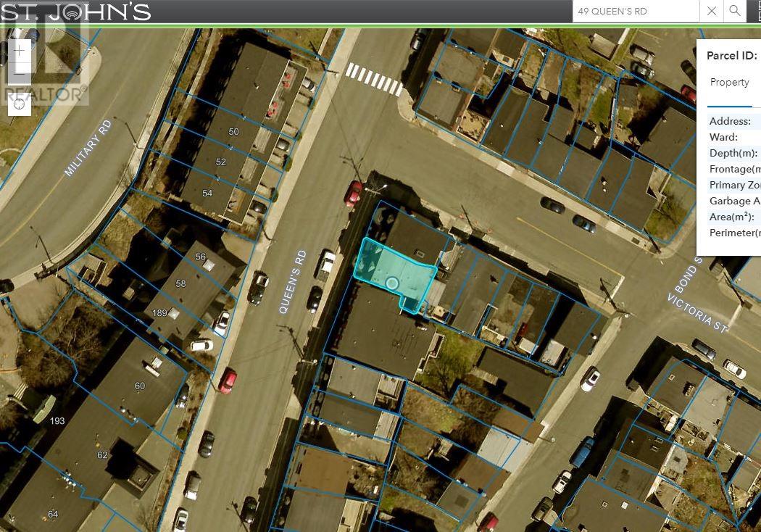Click the Parcel ID heading

[731, 57]
